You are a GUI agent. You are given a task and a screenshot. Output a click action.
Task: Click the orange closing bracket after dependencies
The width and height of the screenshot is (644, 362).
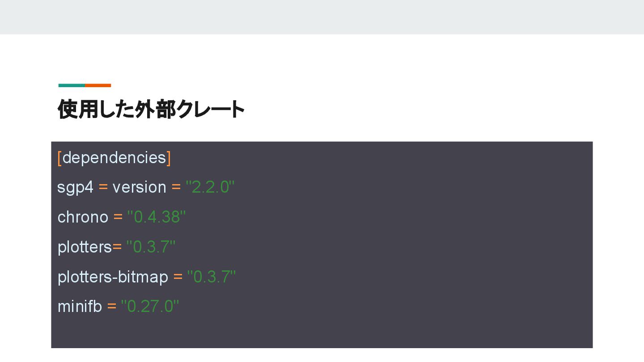[169, 158]
